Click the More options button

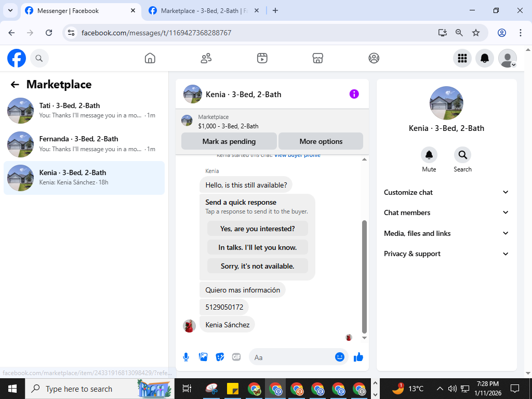(321, 141)
